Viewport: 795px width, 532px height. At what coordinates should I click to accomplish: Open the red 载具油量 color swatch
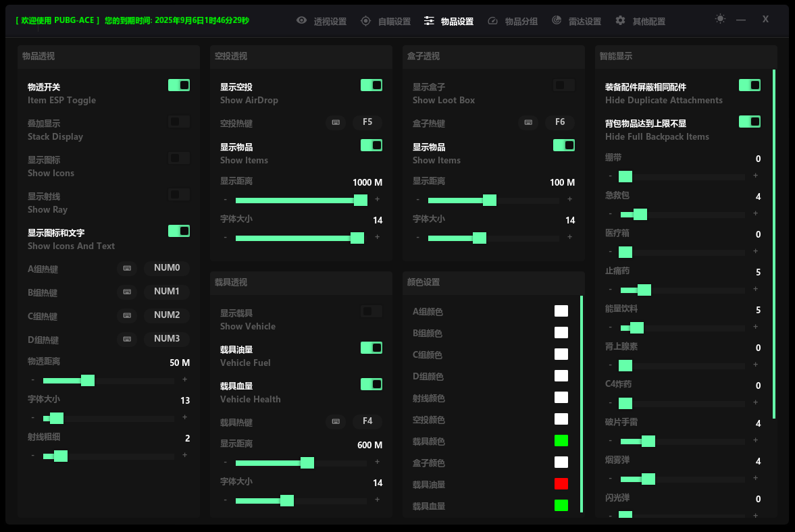pos(561,484)
